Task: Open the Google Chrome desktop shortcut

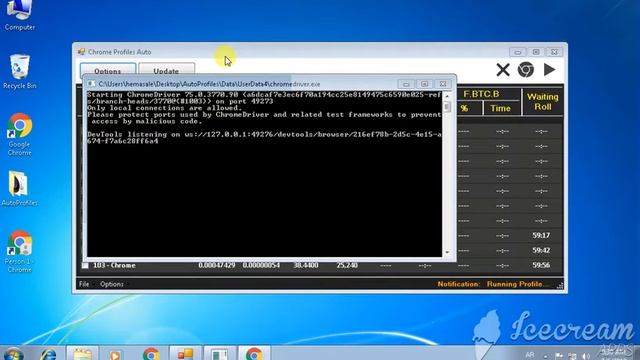Action: point(20,135)
